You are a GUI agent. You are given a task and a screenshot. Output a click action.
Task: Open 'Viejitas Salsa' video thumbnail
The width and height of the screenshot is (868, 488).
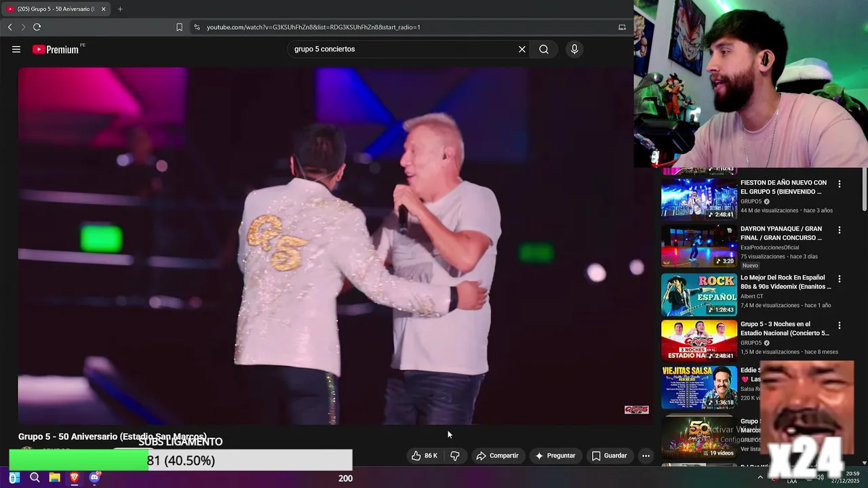[x=699, y=387]
